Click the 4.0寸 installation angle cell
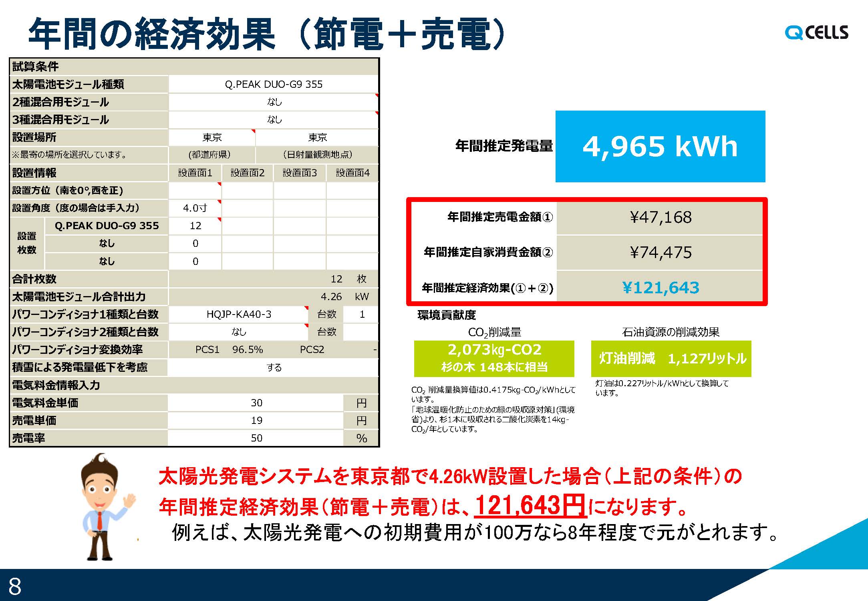This screenshot has height=601, width=868. (195, 208)
